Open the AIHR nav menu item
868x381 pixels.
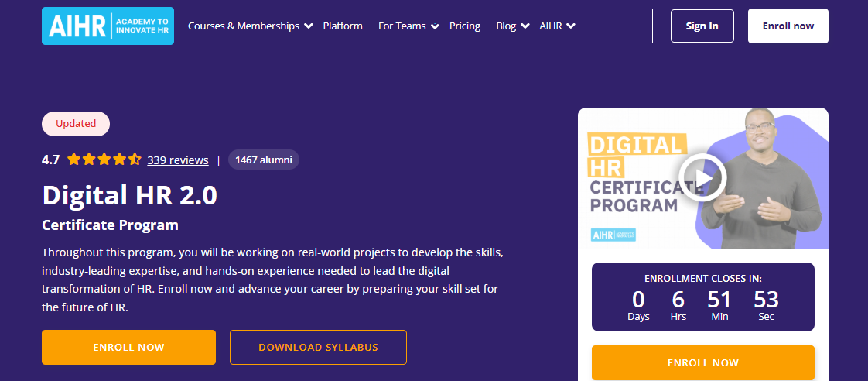[551, 26]
